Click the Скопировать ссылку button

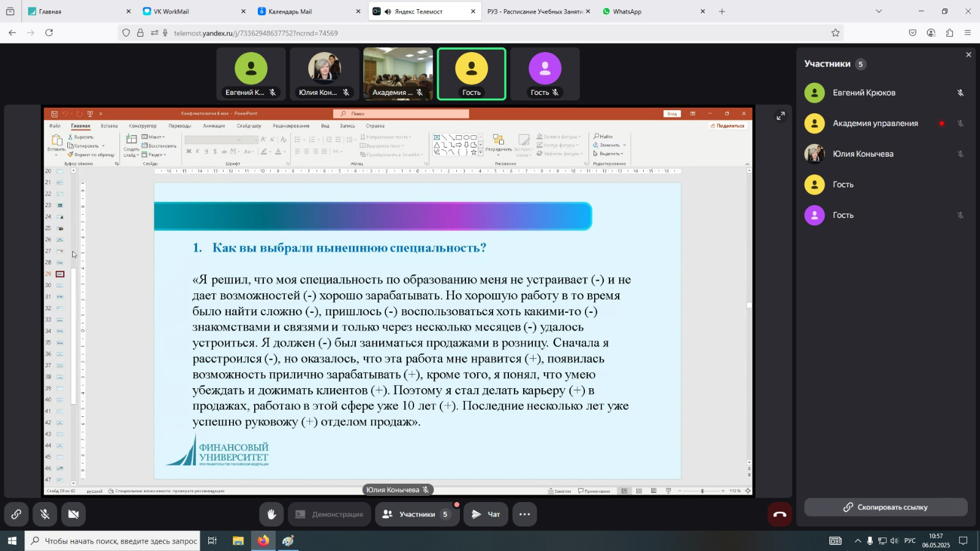coord(886,507)
